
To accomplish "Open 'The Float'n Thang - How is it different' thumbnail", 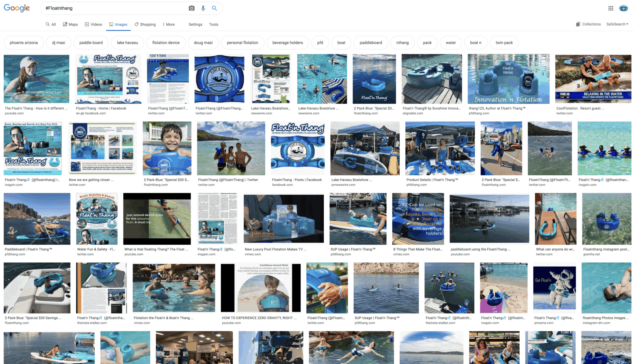I will 37,79.
